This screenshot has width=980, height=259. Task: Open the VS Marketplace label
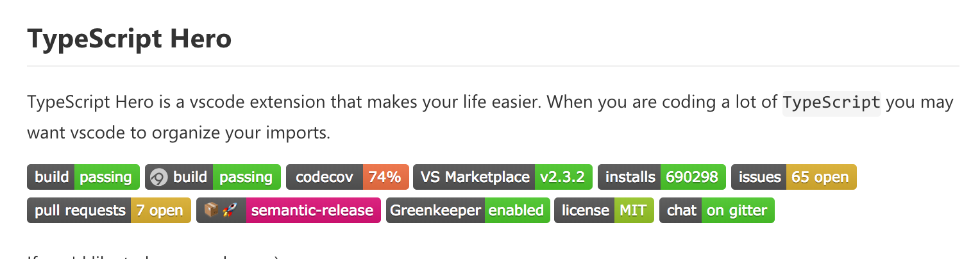click(475, 178)
